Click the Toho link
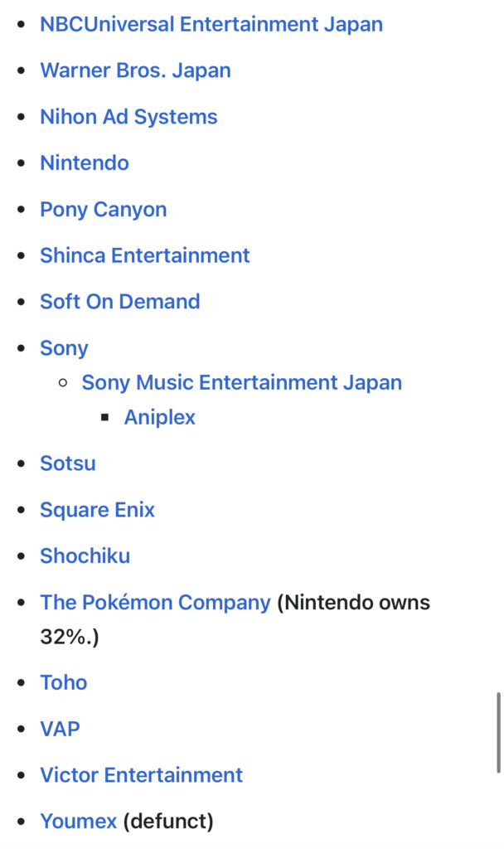This screenshot has width=504, height=849. pyautogui.click(x=63, y=682)
